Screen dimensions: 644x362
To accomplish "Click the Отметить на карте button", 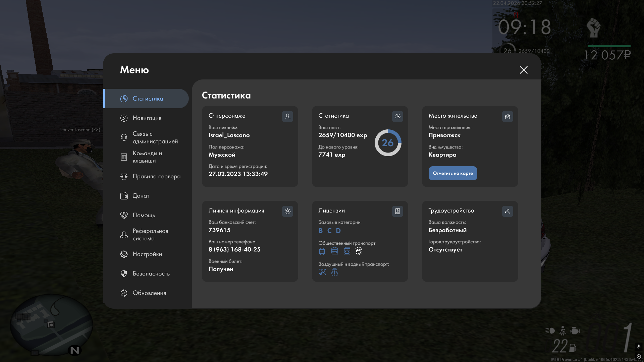I will [453, 173].
